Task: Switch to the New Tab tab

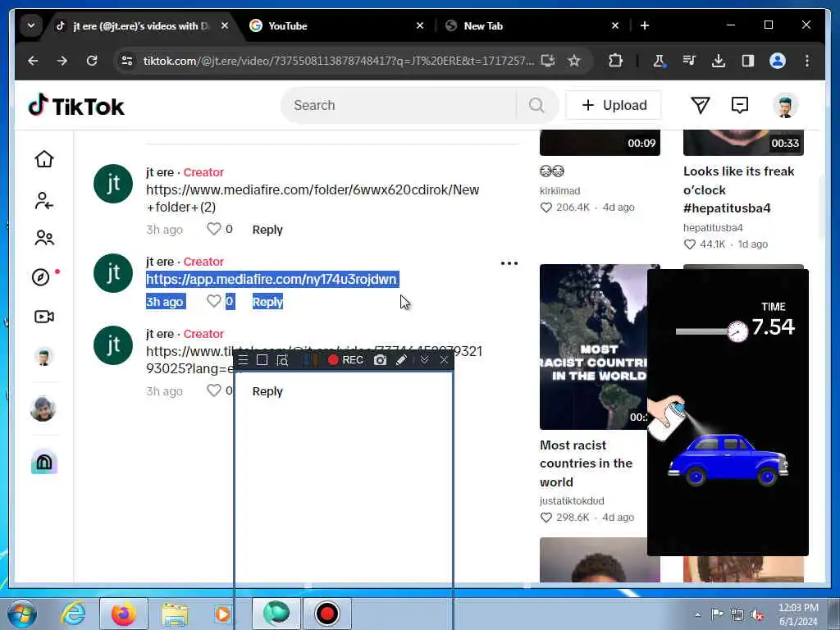Action: 531,25
